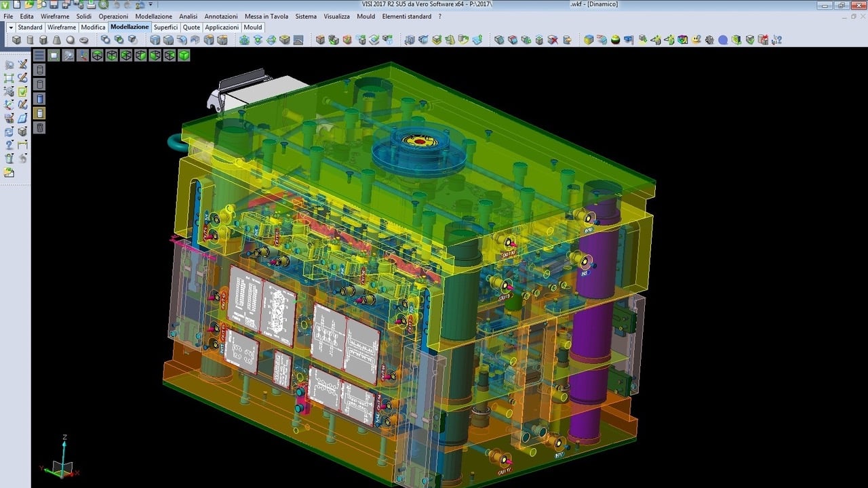Image resolution: width=868 pixels, height=488 pixels.
Task: Click the XYZ axis triad in viewport corner
Action: 62,461
